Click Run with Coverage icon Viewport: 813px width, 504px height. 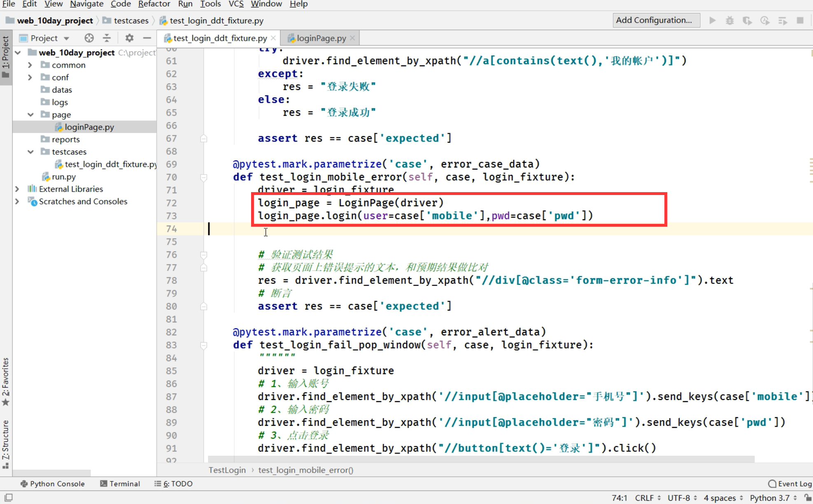click(747, 20)
